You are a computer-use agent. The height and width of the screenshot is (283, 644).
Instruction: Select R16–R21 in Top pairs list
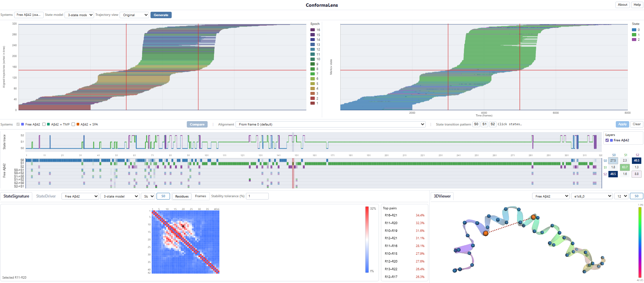(x=404, y=215)
